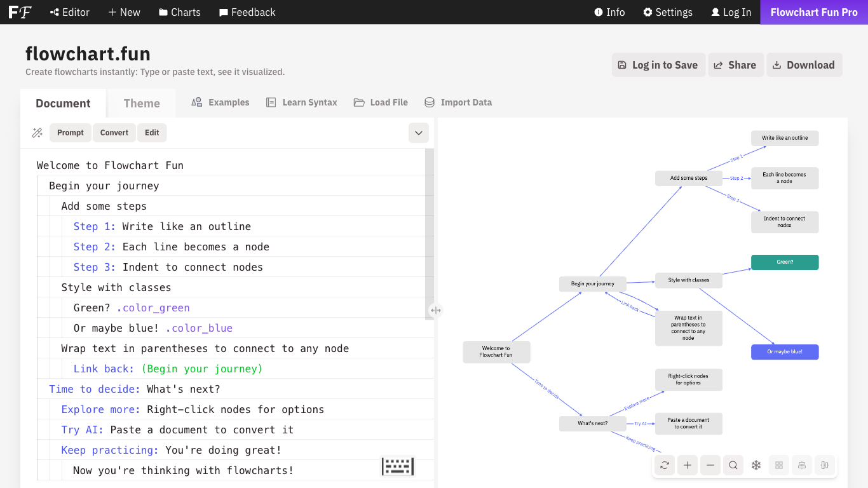
Task: Toggle the snowflake freeze layout icon
Action: click(756, 465)
